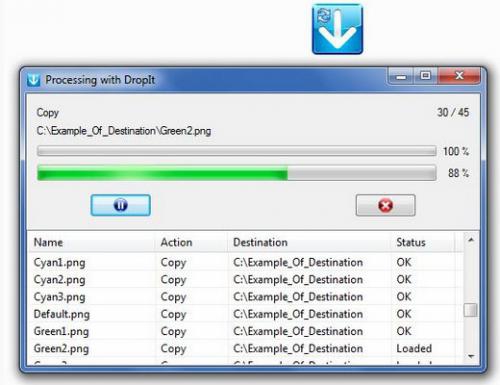Close the Processing with DropIt window

tap(459, 76)
